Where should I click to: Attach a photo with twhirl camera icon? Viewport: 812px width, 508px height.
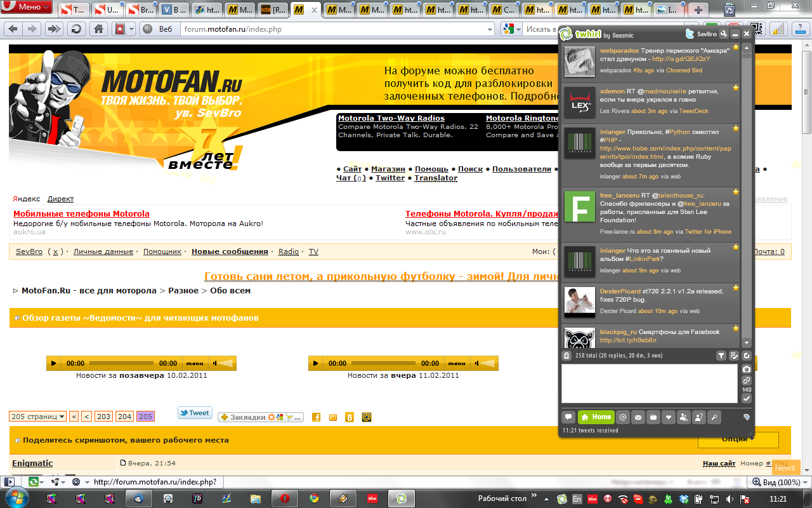(x=747, y=369)
